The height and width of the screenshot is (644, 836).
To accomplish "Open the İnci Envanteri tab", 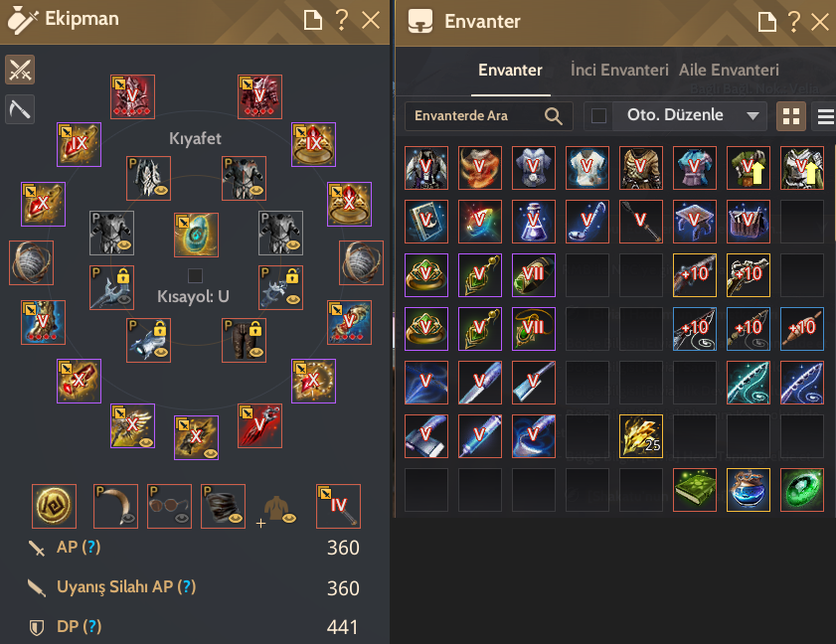I will pyautogui.click(x=619, y=70).
